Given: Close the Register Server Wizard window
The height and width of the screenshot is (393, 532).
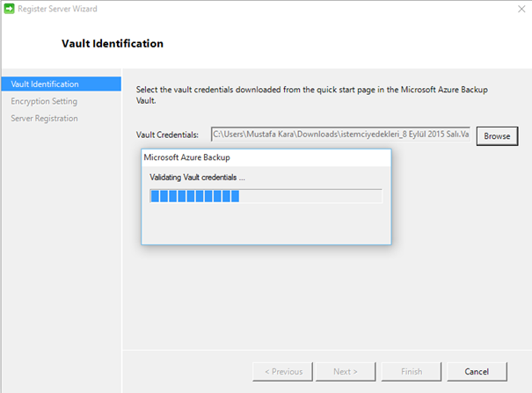Looking at the screenshot, I should click(x=521, y=9).
